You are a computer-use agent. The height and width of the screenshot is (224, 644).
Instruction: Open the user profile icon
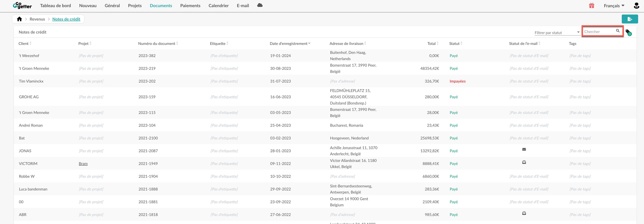coord(636,5)
